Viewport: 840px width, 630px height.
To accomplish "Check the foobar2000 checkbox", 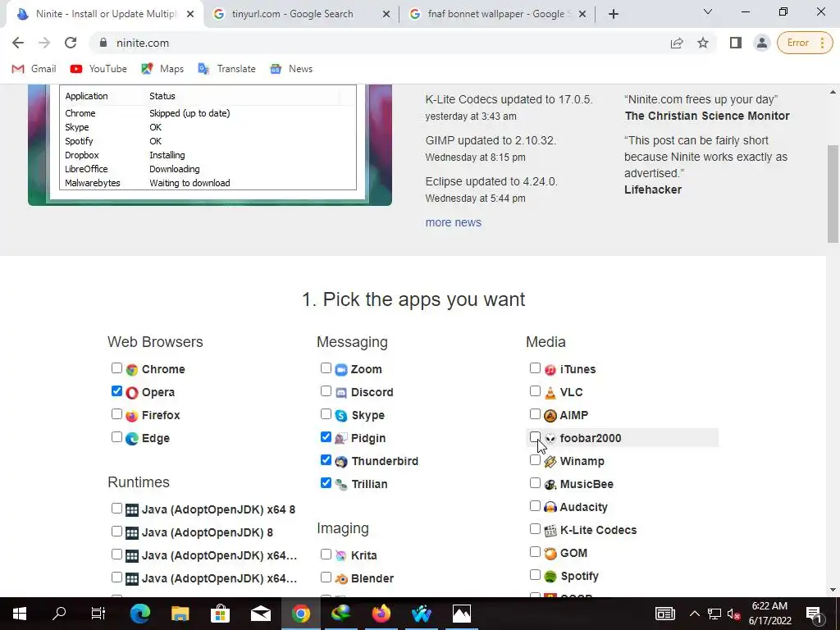I will pos(535,437).
